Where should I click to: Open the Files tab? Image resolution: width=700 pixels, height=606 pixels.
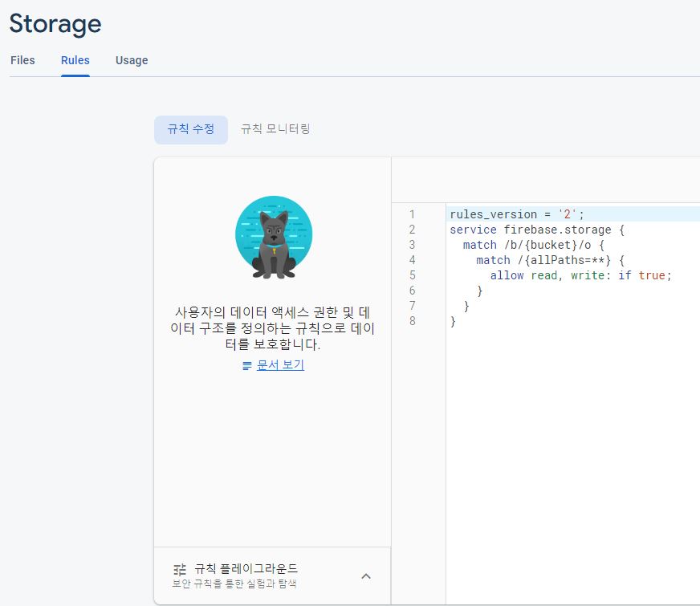pos(22,60)
